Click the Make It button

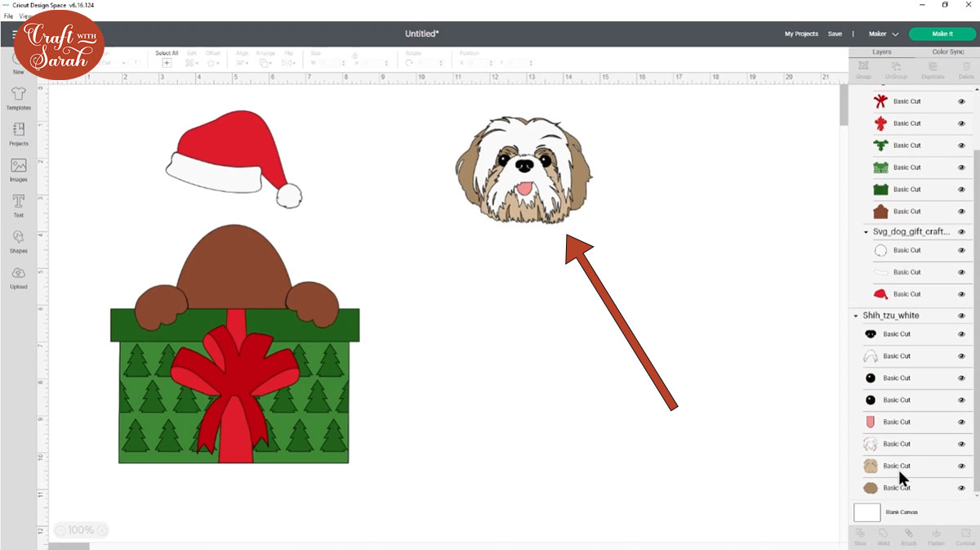(x=942, y=34)
